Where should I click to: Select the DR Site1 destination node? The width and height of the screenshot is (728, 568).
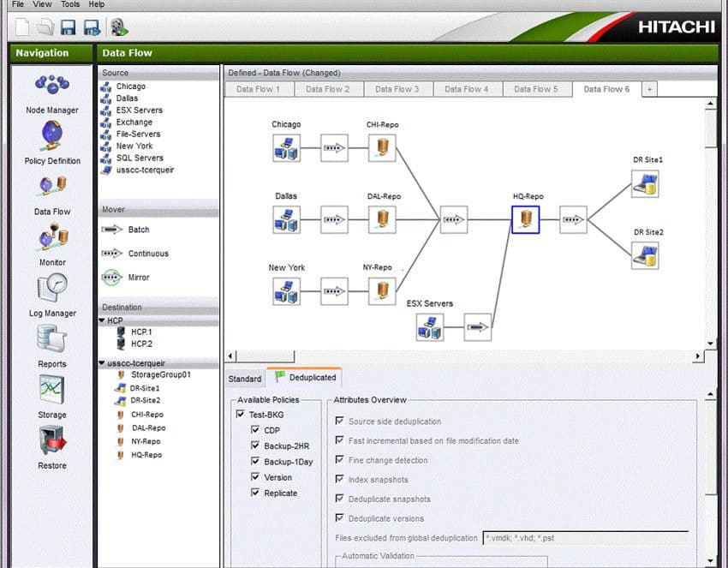point(645,184)
